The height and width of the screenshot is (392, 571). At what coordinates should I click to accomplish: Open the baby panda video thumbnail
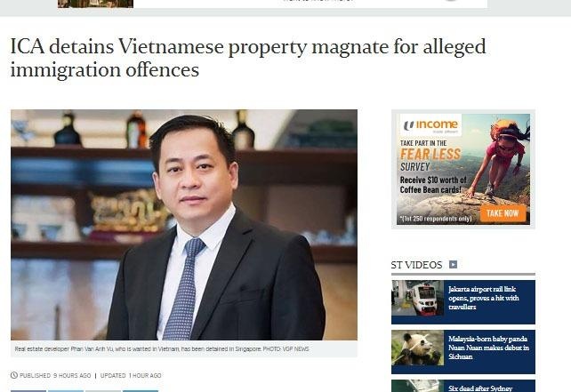pyautogui.click(x=418, y=348)
